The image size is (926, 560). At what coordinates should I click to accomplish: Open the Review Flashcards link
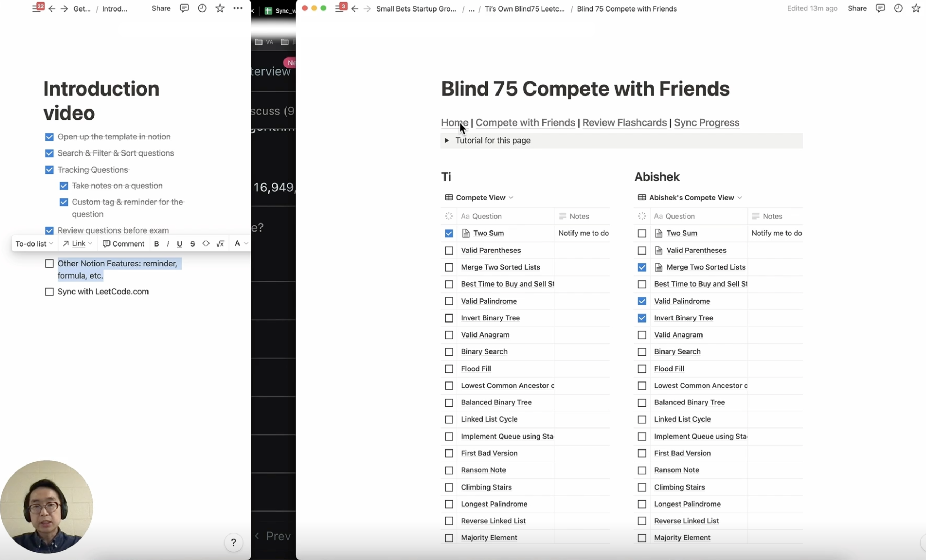coord(624,122)
